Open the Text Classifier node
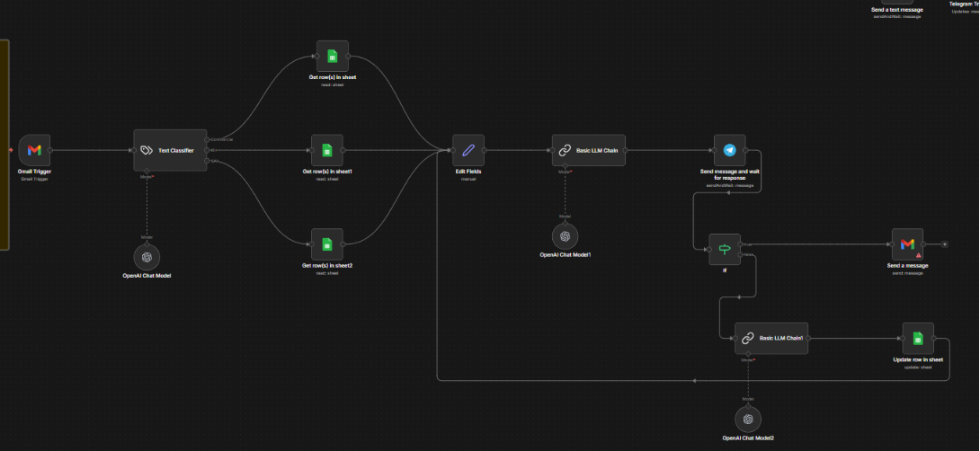The height and width of the screenshot is (451, 980). (x=170, y=150)
